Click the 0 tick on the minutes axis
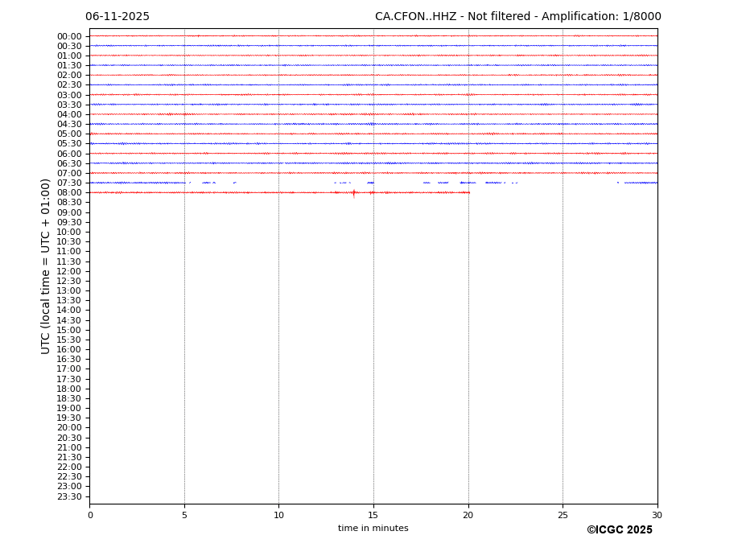 click(x=90, y=515)
